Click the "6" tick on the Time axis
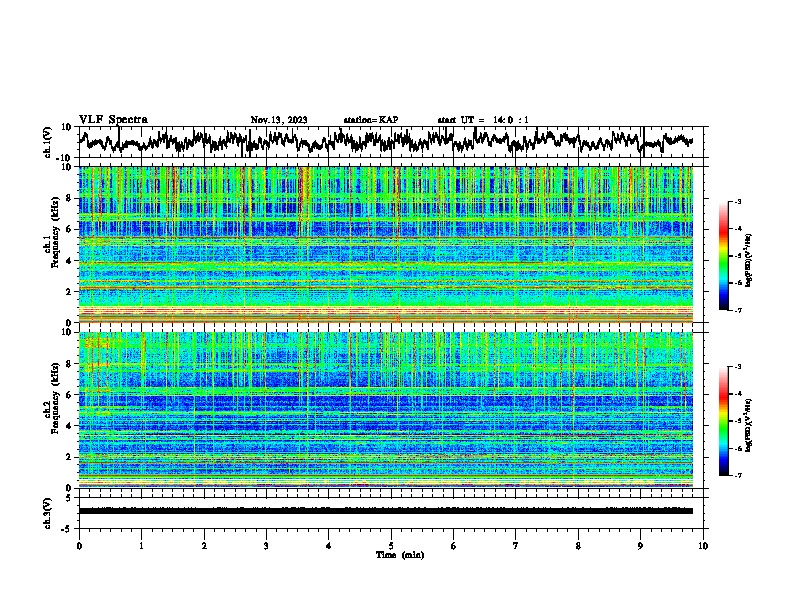Viewport: 792px width, 612px height. click(453, 546)
